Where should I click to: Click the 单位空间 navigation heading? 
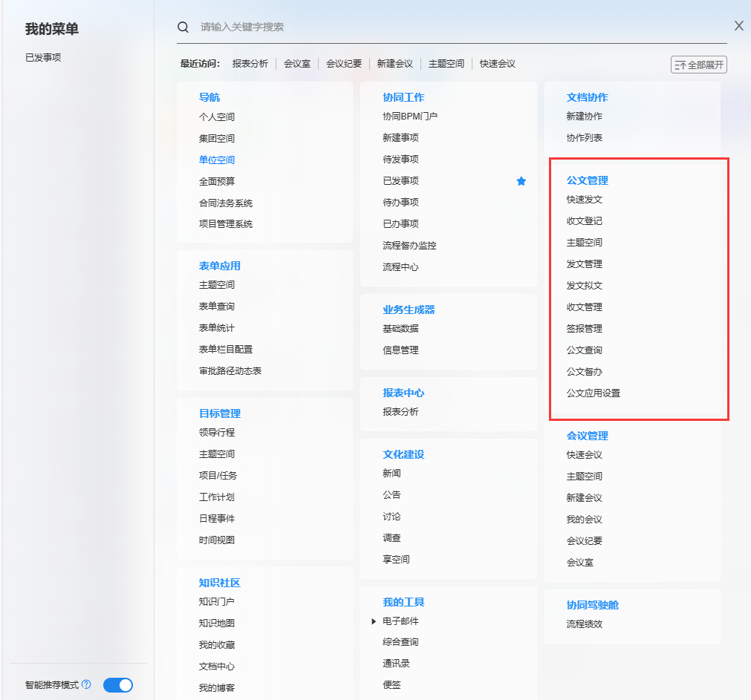(217, 160)
